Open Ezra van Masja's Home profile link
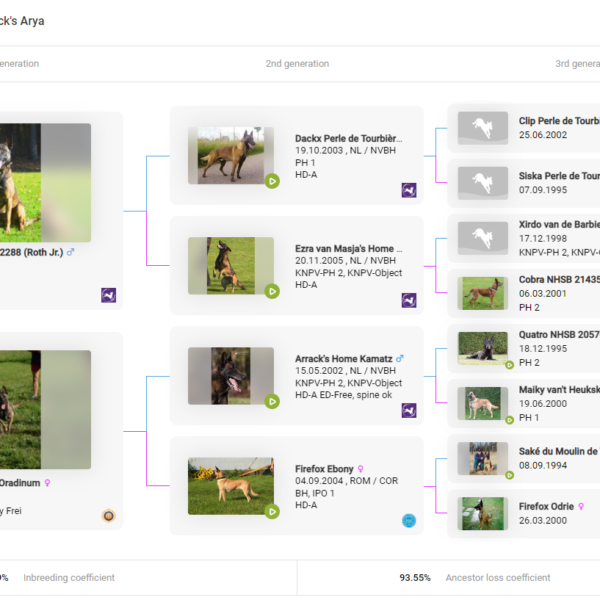Image resolution: width=600 pixels, height=600 pixels. [x=349, y=248]
